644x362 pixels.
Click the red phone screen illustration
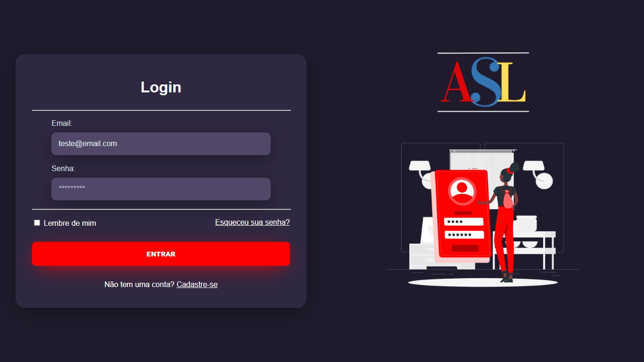[x=462, y=214]
